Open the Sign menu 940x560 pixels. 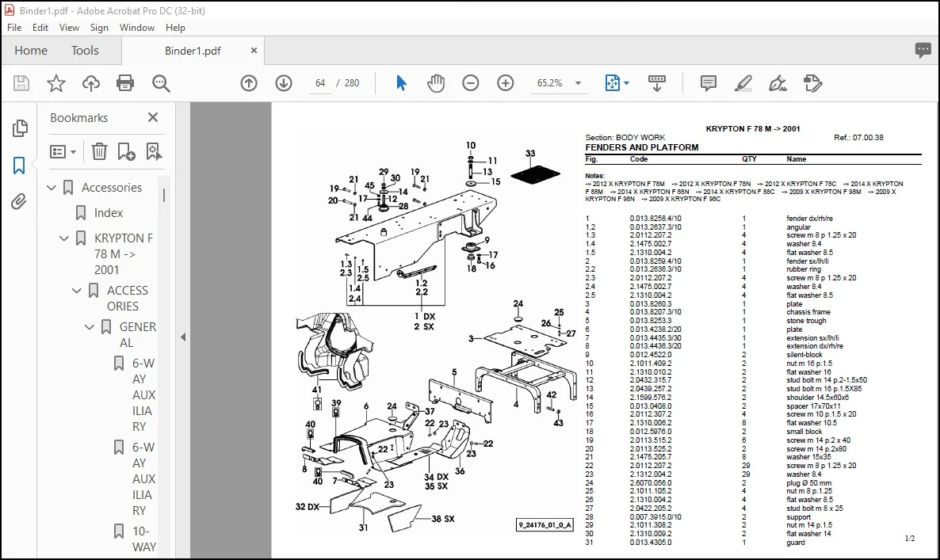[x=99, y=28]
